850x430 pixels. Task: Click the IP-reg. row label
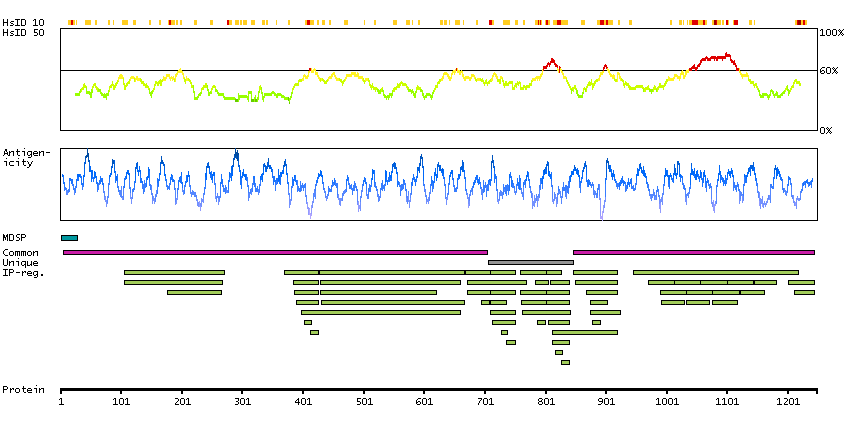coord(23,272)
